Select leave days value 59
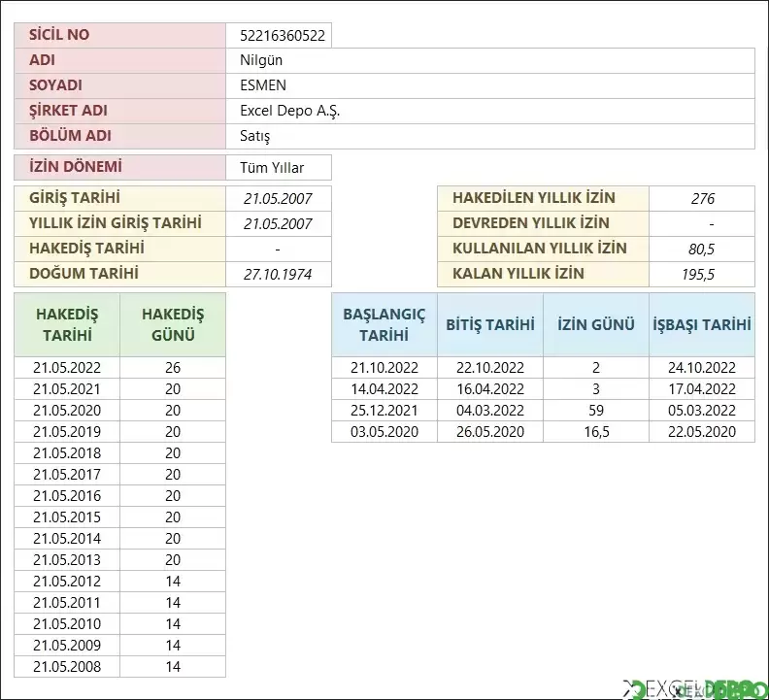The width and height of the screenshot is (769, 700). click(596, 410)
